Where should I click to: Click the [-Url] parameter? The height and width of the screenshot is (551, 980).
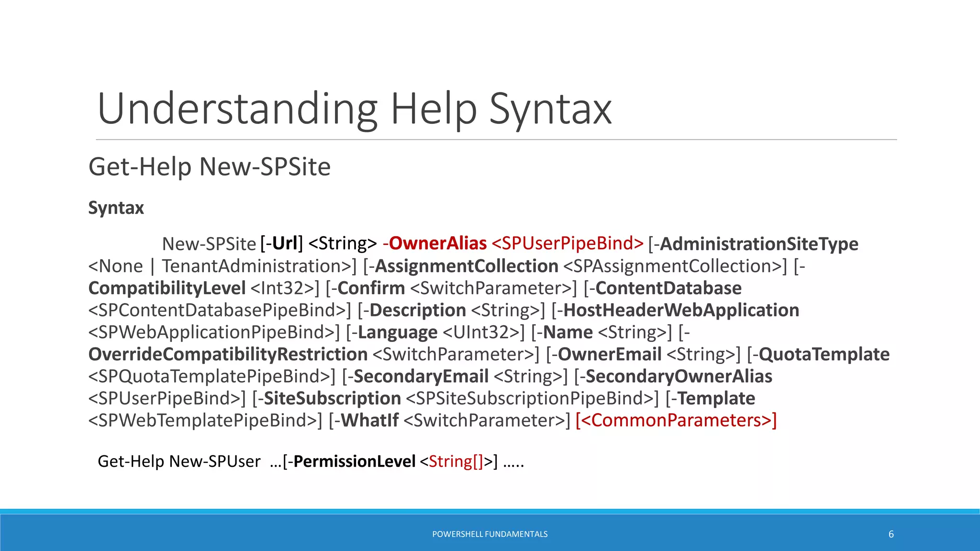point(282,243)
